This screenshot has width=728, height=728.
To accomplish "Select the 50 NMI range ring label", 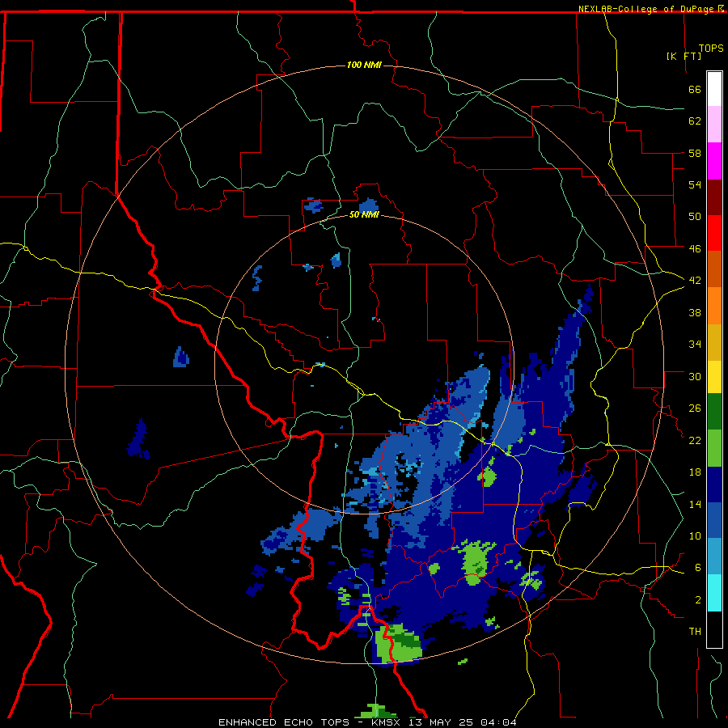I will coord(364,214).
